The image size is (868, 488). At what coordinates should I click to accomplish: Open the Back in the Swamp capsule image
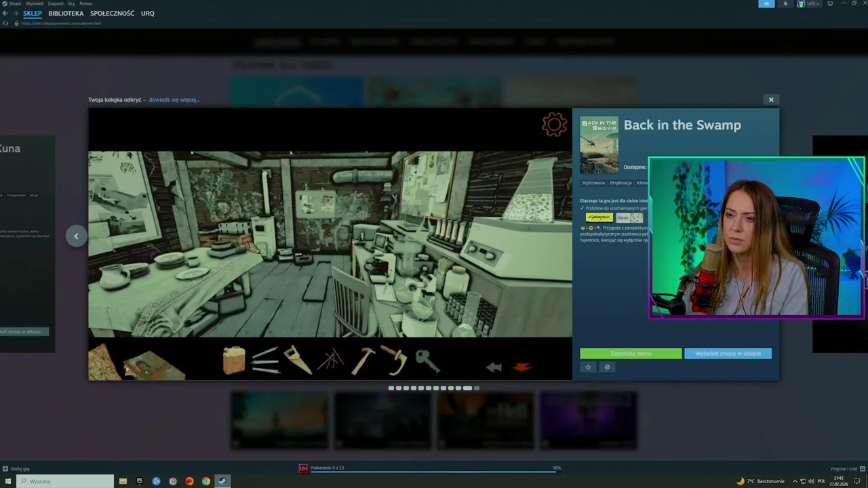[599, 145]
